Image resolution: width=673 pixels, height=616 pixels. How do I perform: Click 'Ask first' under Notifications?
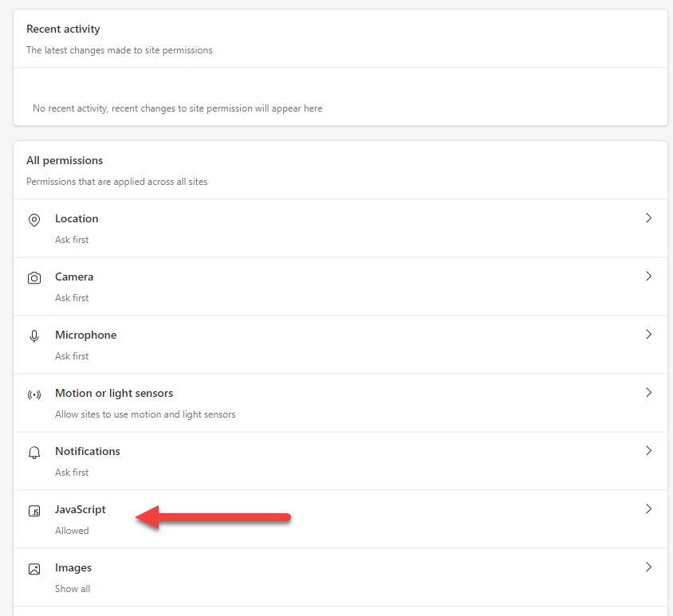pyautogui.click(x=72, y=473)
